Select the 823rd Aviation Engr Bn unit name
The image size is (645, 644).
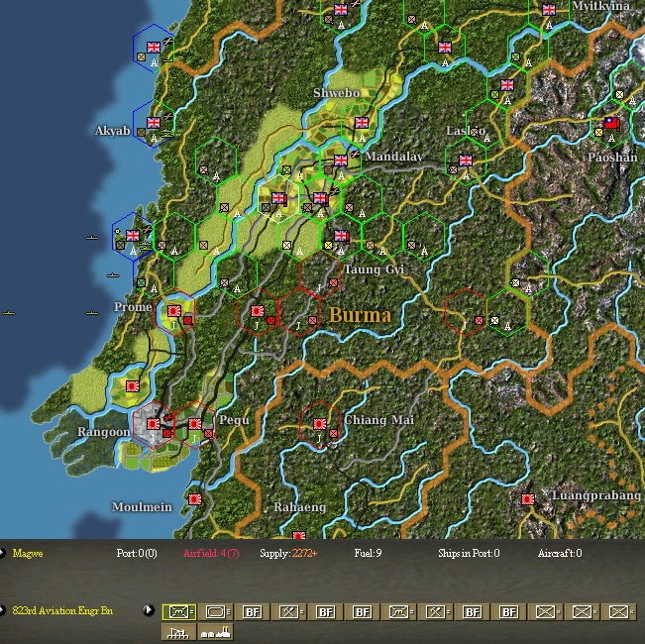[62, 610]
